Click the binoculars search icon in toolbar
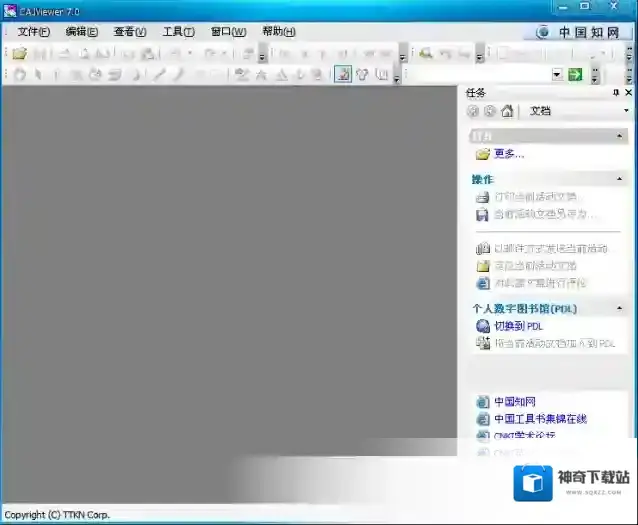This screenshot has height=525, width=638. (426, 53)
